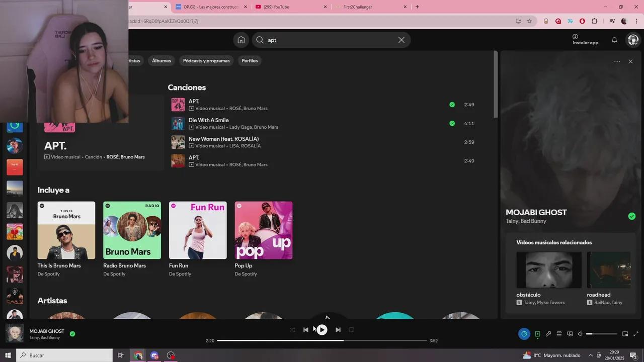This screenshot has height=362, width=644.
Task: Switch to the First2Challenger browser tab
Action: pyautogui.click(x=371, y=7)
